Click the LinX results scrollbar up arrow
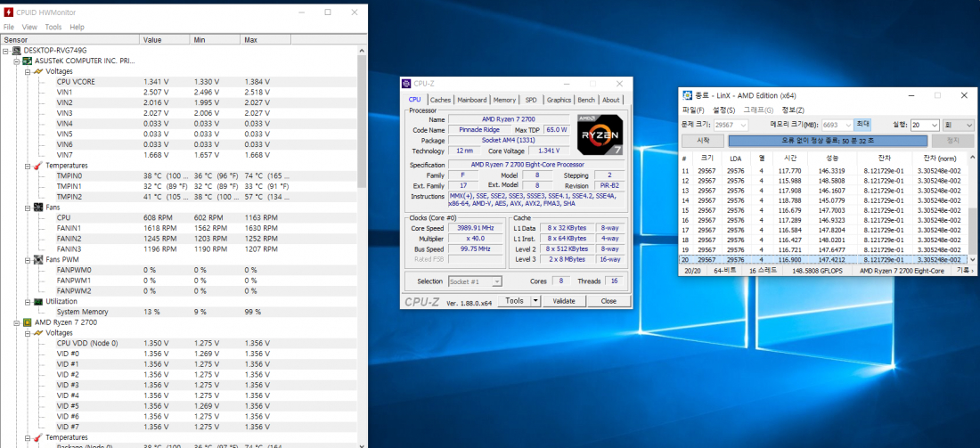The height and width of the screenshot is (448, 980). pos(971,156)
